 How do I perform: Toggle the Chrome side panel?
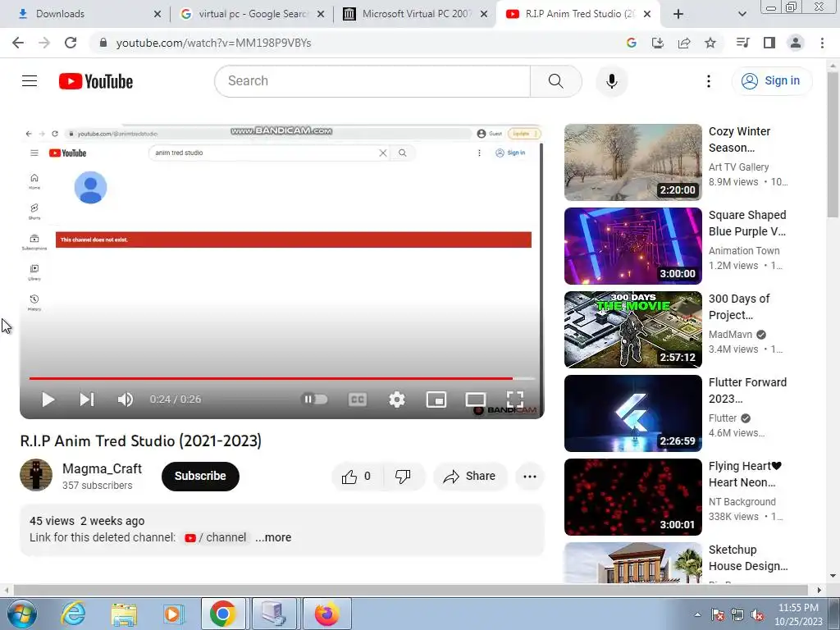(769, 43)
